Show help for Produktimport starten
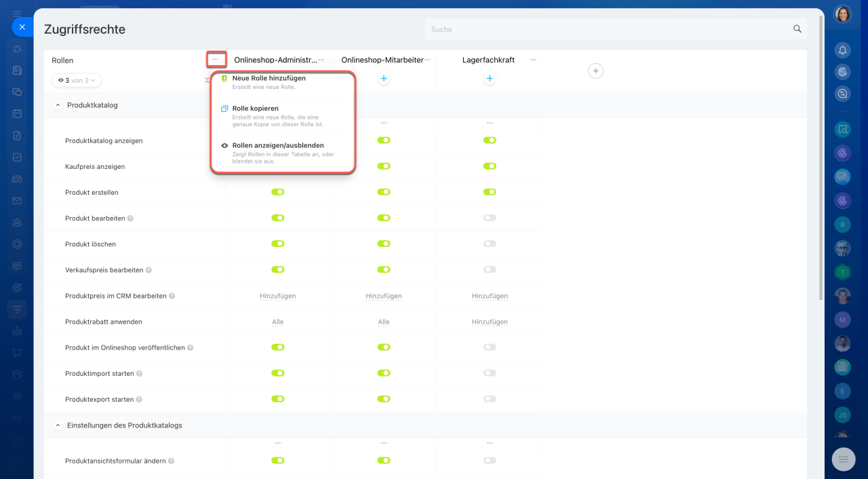 [x=140, y=374]
